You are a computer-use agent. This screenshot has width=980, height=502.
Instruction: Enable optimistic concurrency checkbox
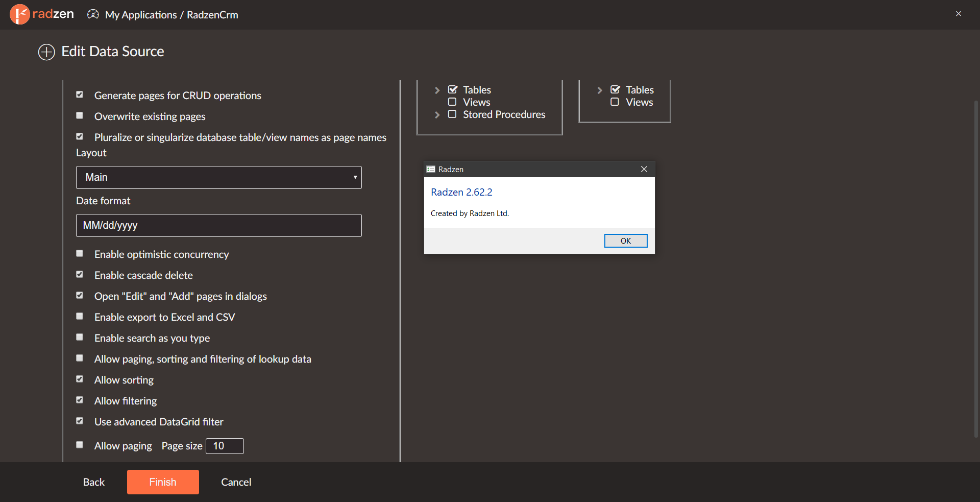coord(80,253)
